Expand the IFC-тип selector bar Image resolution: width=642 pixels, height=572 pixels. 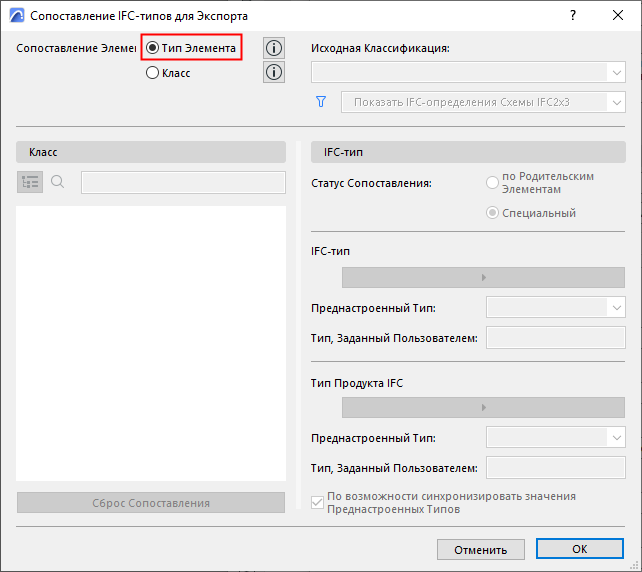[x=484, y=277]
